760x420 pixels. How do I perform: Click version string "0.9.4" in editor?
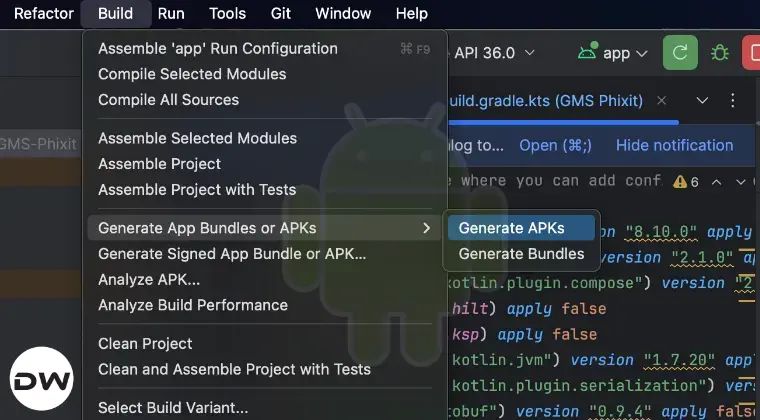pyautogui.click(x=619, y=411)
